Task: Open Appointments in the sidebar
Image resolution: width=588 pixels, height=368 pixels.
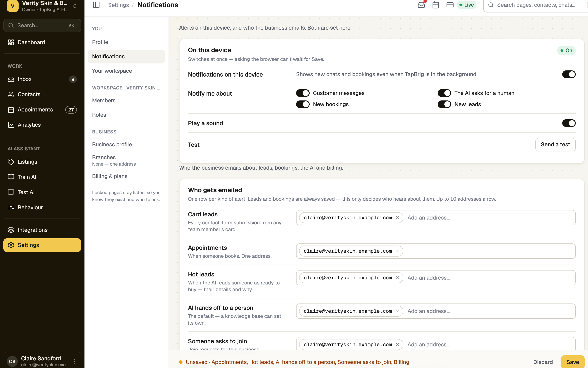Action: [x=42, y=110]
